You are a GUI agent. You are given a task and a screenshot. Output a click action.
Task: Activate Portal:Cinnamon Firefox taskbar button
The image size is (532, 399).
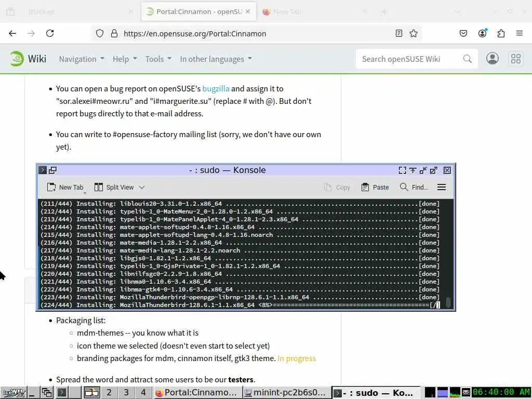(197, 393)
